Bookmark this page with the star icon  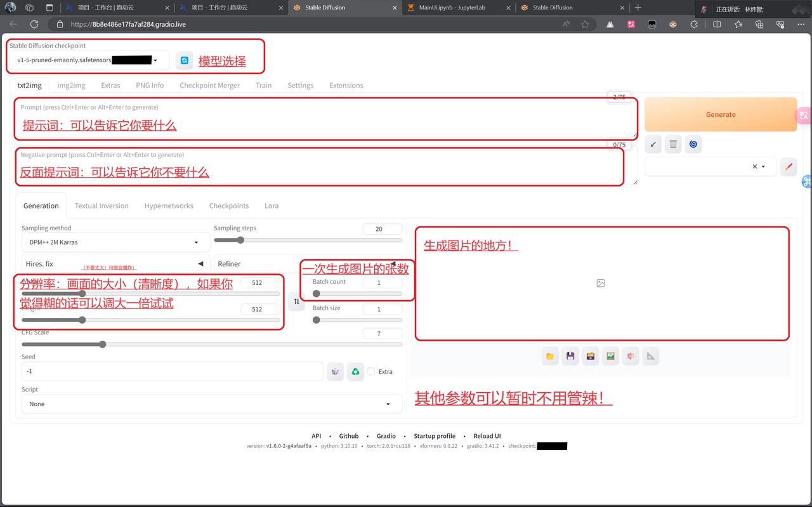point(585,24)
